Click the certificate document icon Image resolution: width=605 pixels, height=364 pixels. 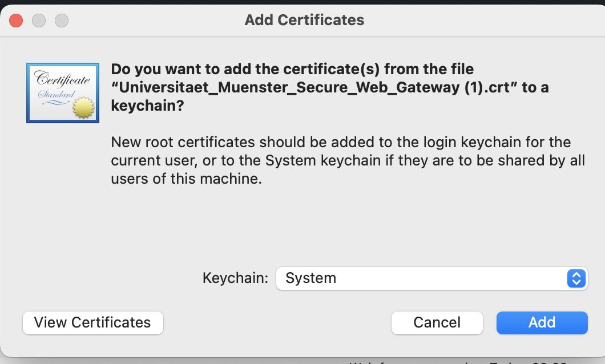[x=62, y=92]
